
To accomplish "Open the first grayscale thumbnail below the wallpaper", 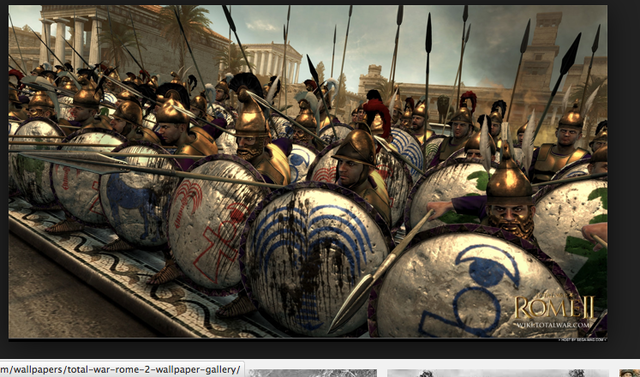I will 313,373.
